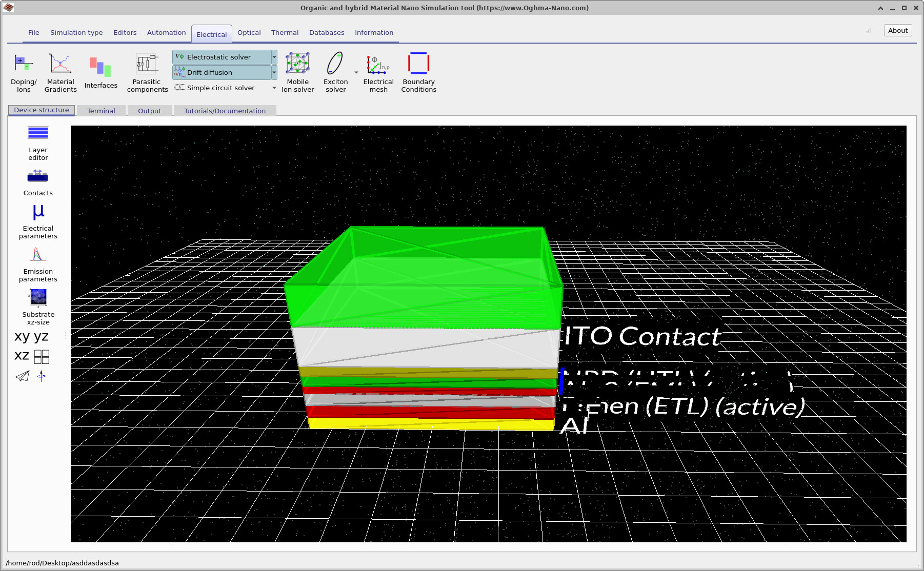Open the Optical ribbon menu

click(x=249, y=32)
